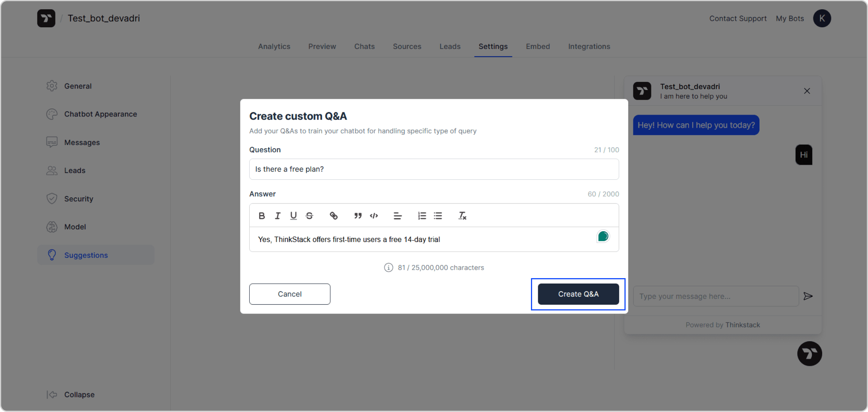Create a bulleted list
Image resolution: width=868 pixels, height=412 pixels.
click(x=438, y=216)
